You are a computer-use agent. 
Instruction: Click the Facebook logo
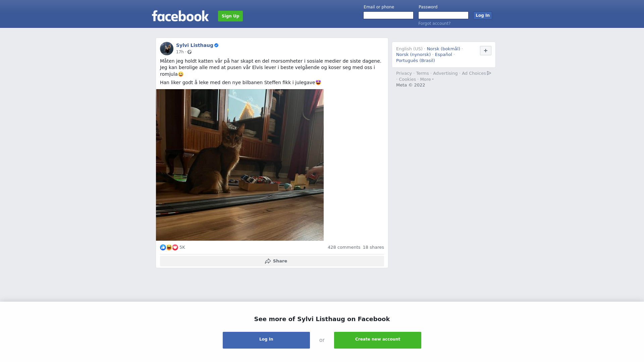point(180,16)
